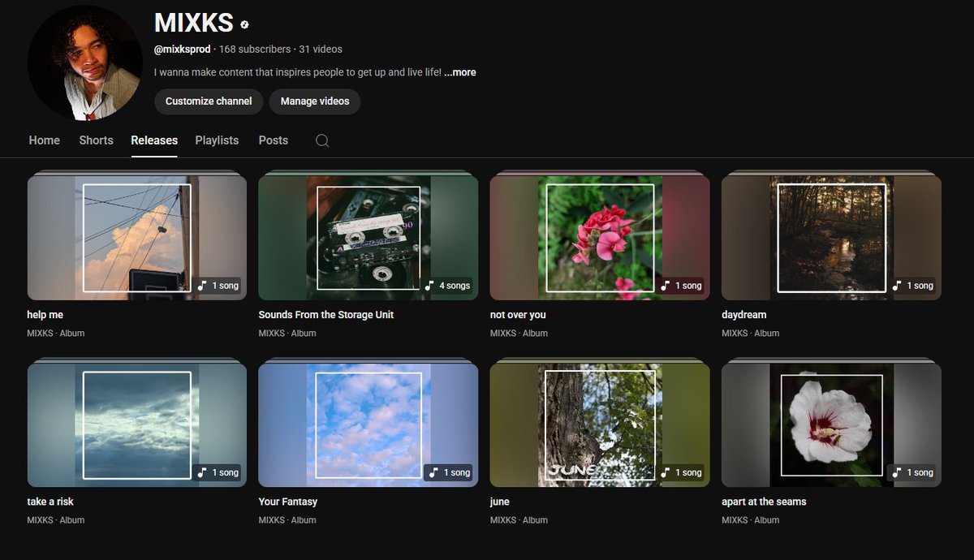Click music note badge on help me
This screenshot has height=560, width=974.
[x=218, y=286]
